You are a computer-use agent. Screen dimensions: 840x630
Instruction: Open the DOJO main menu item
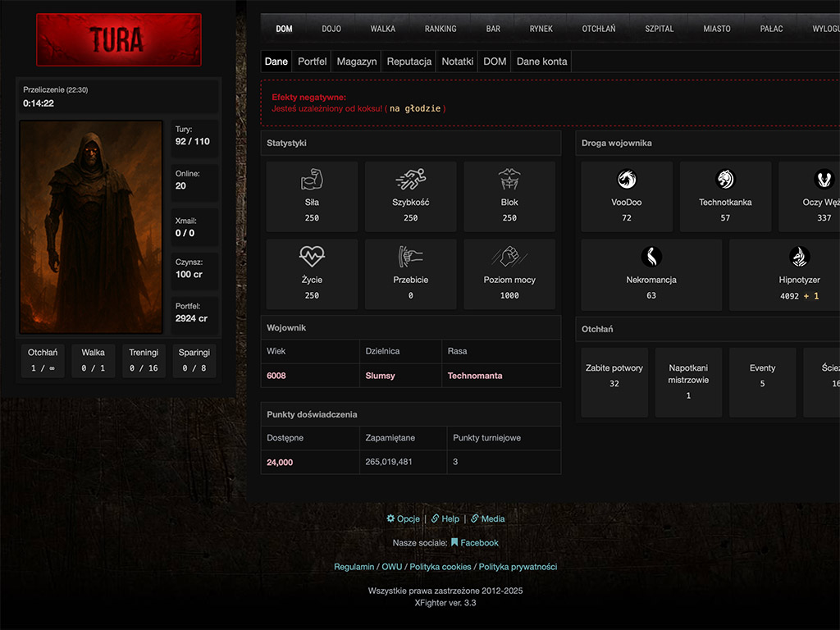pos(331,29)
